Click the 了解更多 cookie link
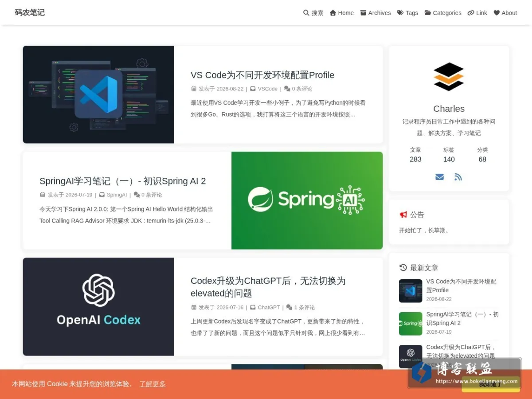This screenshot has height=399, width=532. [153, 384]
